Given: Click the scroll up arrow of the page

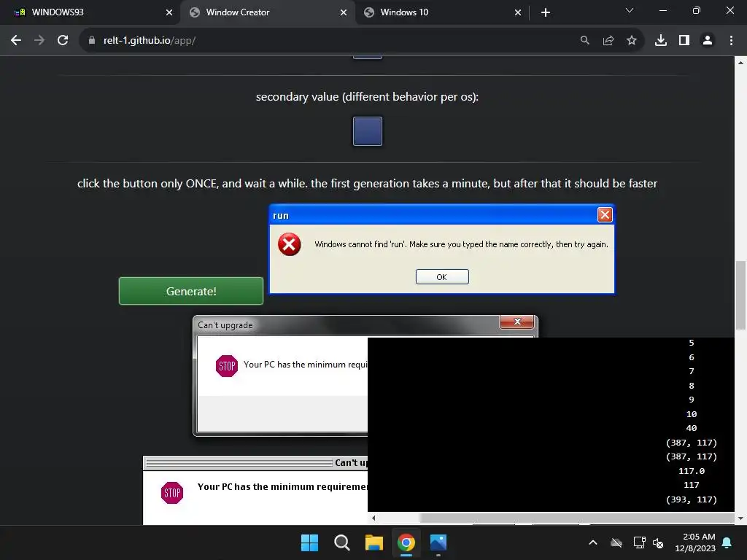Looking at the screenshot, I should click(x=740, y=63).
